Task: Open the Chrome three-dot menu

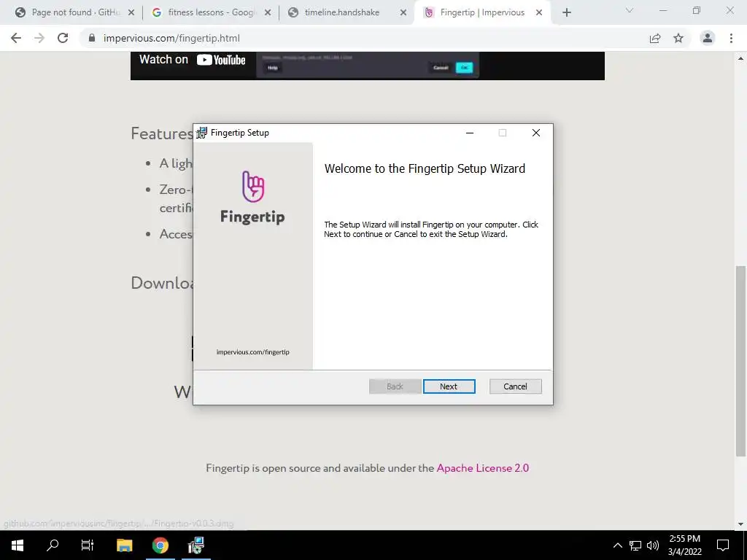Action: coord(731,38)
